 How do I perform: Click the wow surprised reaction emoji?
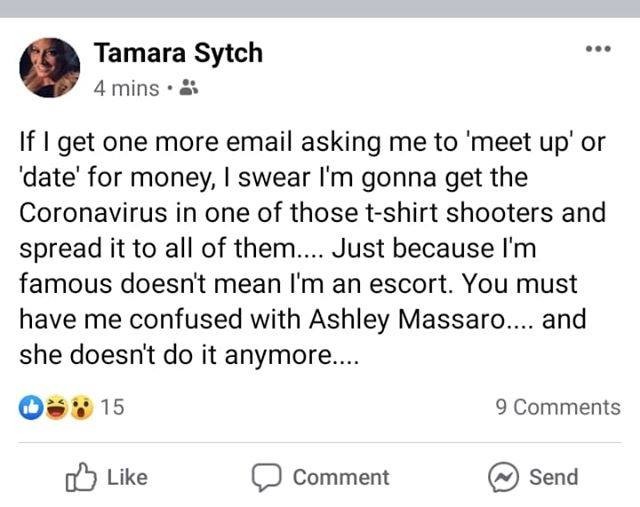coord(79,407)
